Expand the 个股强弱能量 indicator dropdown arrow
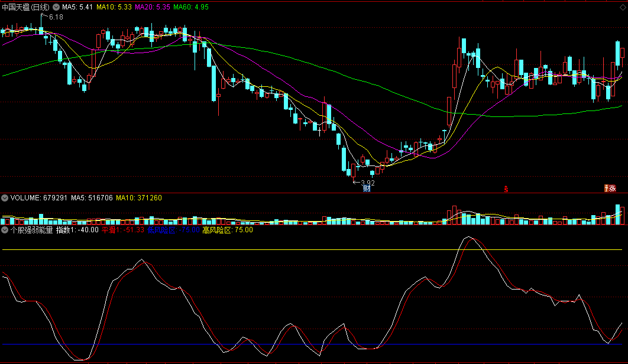 coord(5,230)
